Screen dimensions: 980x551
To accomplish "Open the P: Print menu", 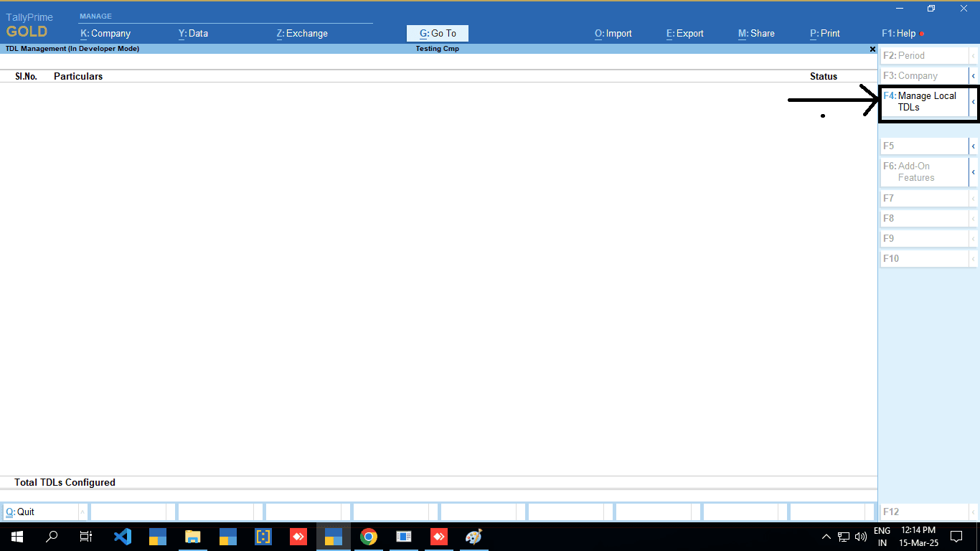I will click(x=825, y=33).
